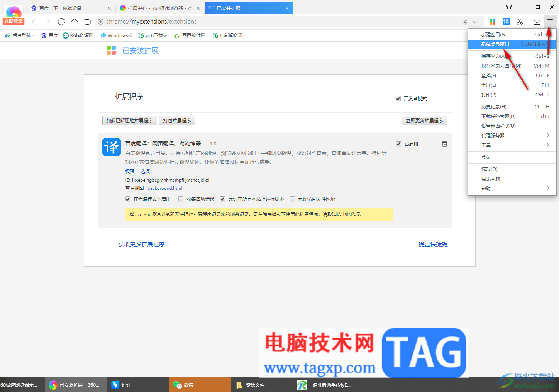
Task: Open the home page
Action: click(75, 22)
